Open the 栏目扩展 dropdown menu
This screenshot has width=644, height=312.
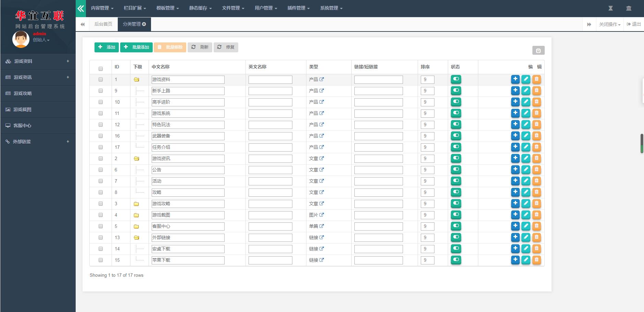coord(135,8)
